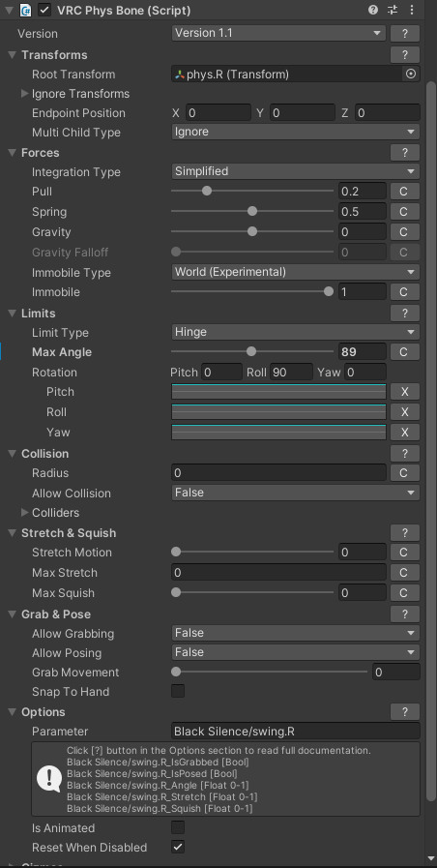Collapse the Transforms section
The width and height of the screenshot is (437, 868).
click(x=13, y=55)
